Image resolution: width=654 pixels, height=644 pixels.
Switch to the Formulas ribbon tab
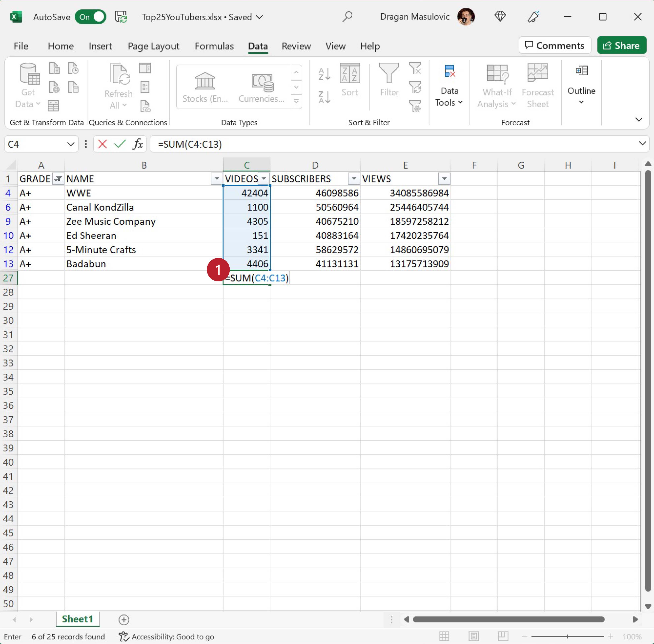coord(214,46)
